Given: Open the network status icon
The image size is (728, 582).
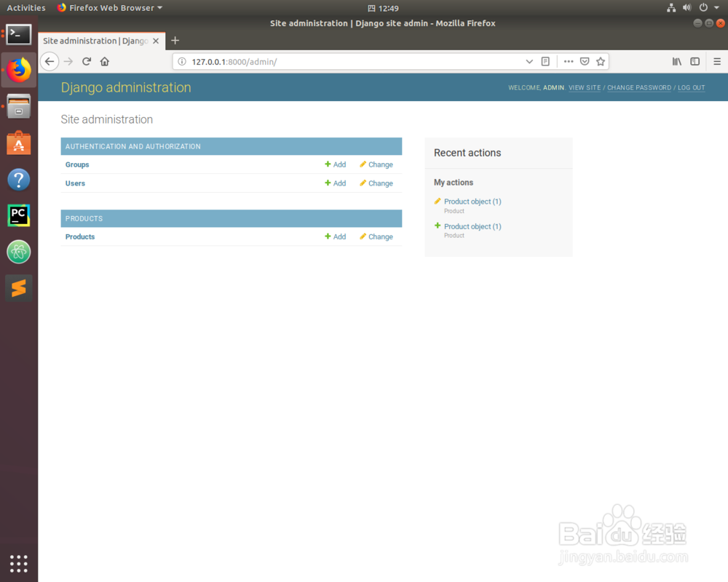Looking at the screenshot, I should [671, 8].
